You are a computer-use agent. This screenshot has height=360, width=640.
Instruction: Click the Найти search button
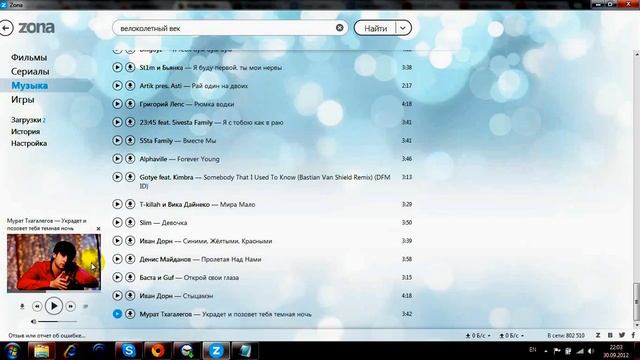click(x=376, y=28)
